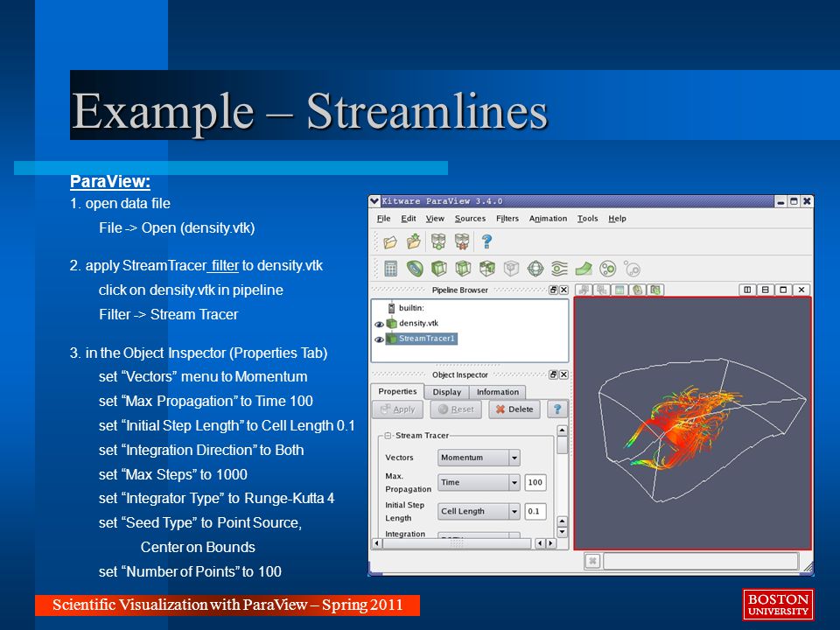Close the Pipeline Browser panel

coord(563,290)
